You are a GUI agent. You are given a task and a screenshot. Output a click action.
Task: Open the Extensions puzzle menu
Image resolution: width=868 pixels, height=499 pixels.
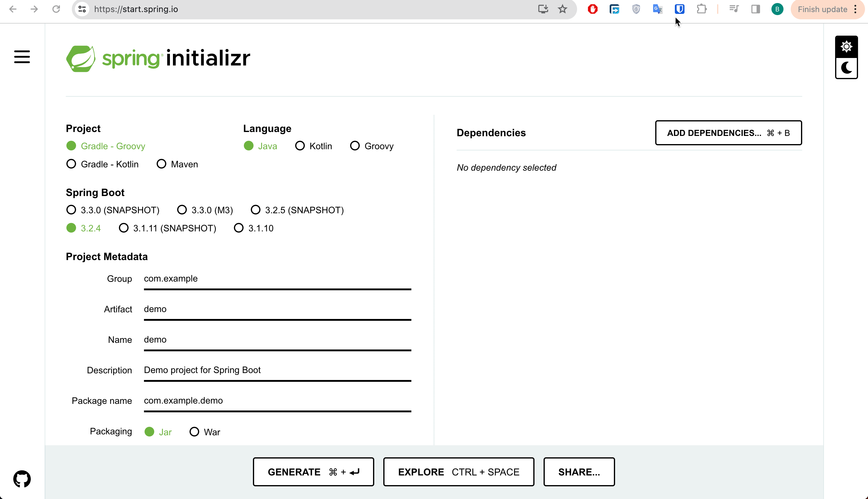pyautogui.click(x=702, y=9)
